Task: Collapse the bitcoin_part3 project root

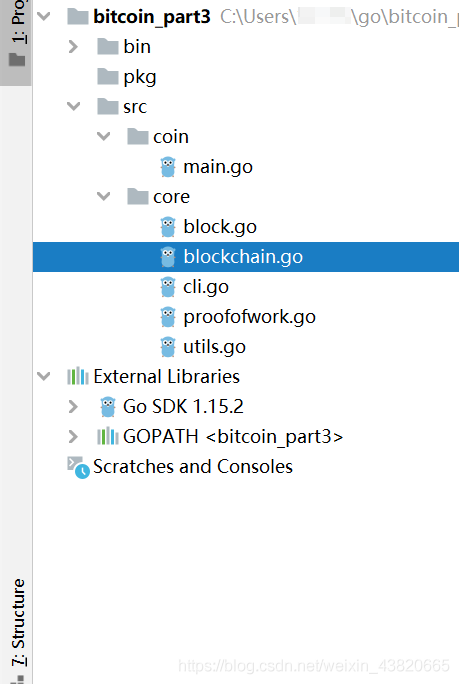Action: (44, 17)
